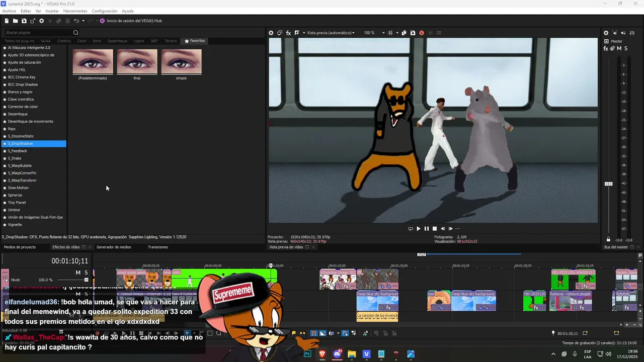Expand overlay options dropdown next to grid

click(397, 33)
